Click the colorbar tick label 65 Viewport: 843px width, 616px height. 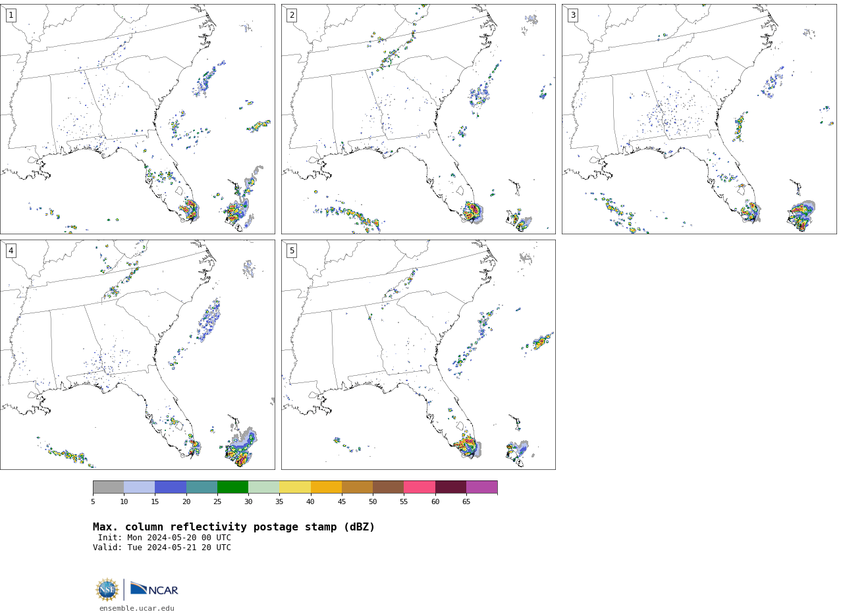466,502
